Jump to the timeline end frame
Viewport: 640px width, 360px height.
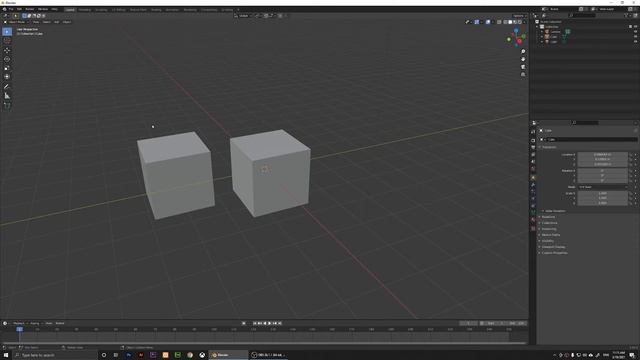click(x=280, y=323)
